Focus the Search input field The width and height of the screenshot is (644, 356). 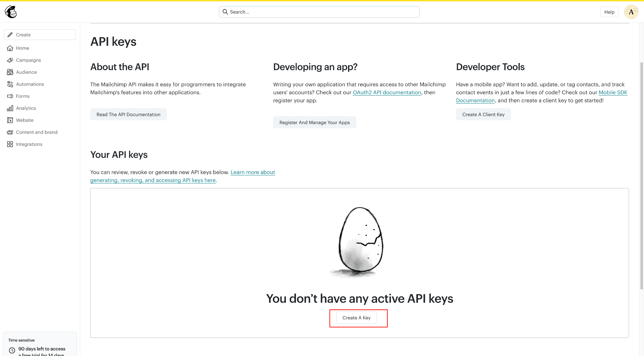tap(319, 12)
